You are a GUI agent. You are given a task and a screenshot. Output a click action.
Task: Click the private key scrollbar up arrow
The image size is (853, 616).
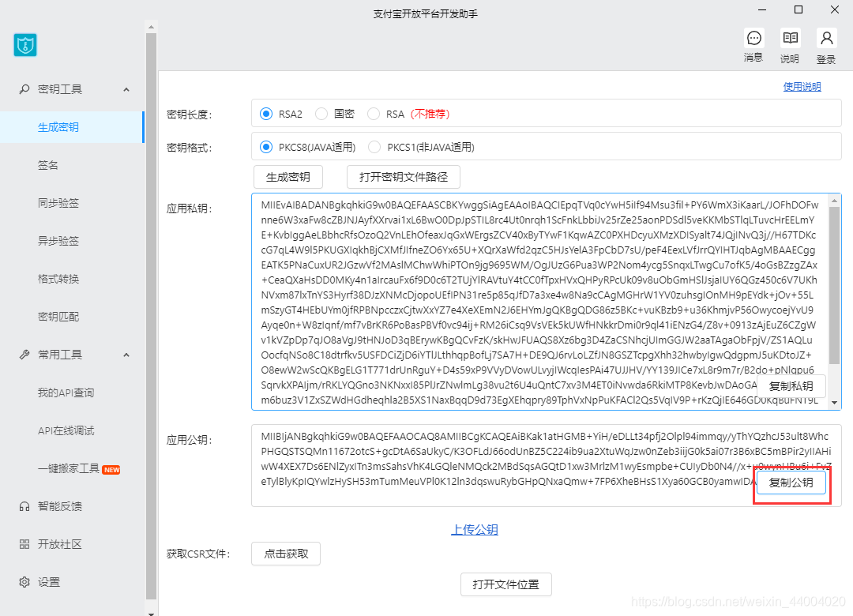coord(835,201)
